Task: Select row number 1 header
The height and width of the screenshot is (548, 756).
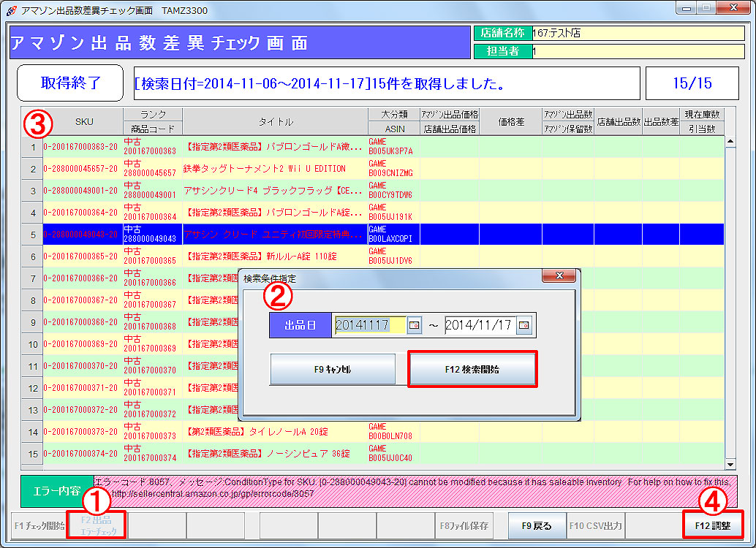Action: [33, 147]
